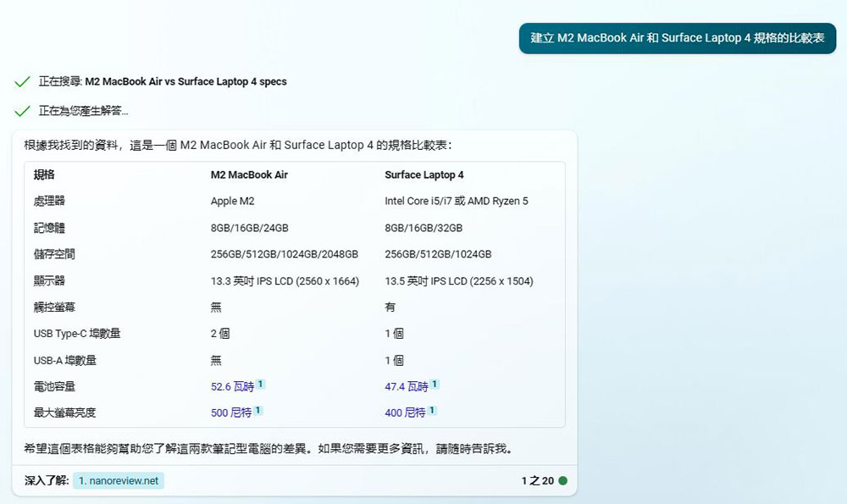The image size is (847, 504).
Task: Click the green status dot beside 1 之 20
Action: (563, 481)
